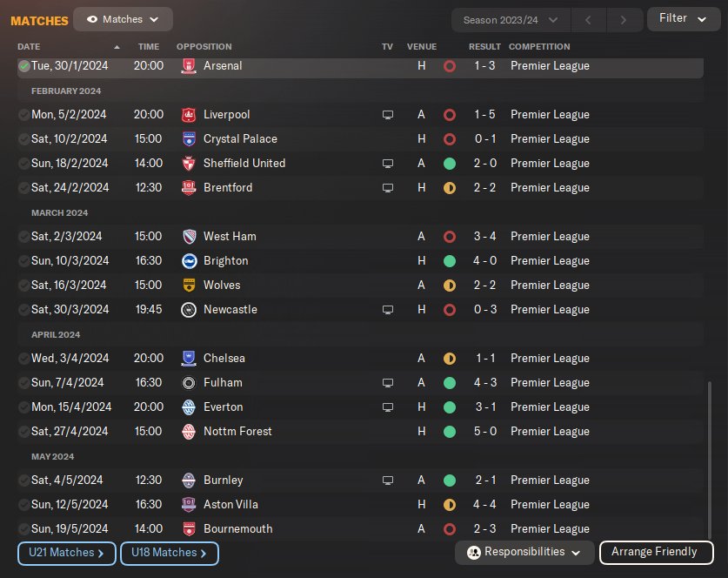Open the U21 Matches page

click(x=66, y=553)
